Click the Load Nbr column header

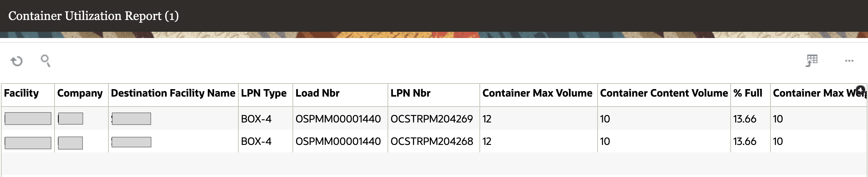pos(317,93)
